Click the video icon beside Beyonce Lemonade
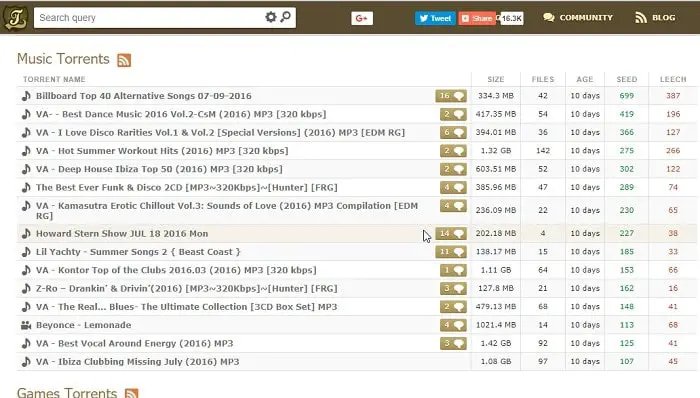This screenshot has width=700, height=398. point(26,325)
